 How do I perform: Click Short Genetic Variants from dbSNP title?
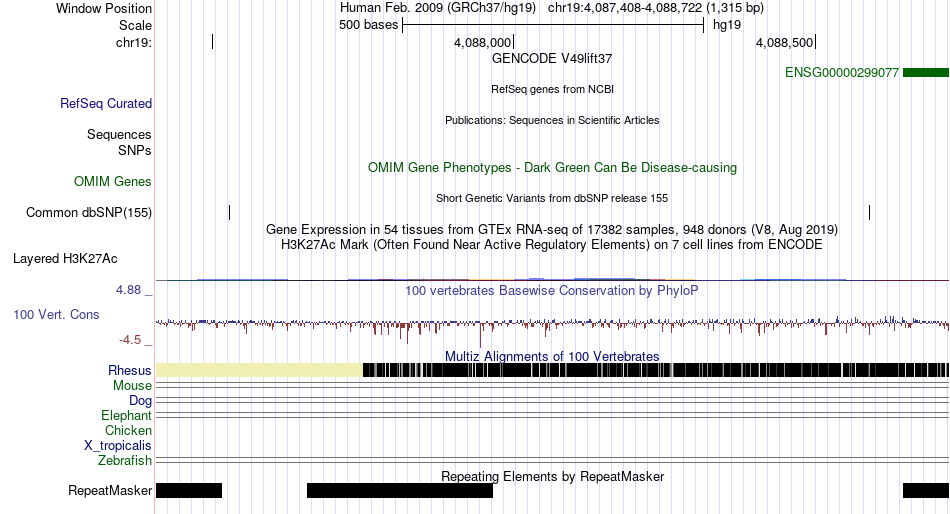pyautogui.click(x=552, y=198)
